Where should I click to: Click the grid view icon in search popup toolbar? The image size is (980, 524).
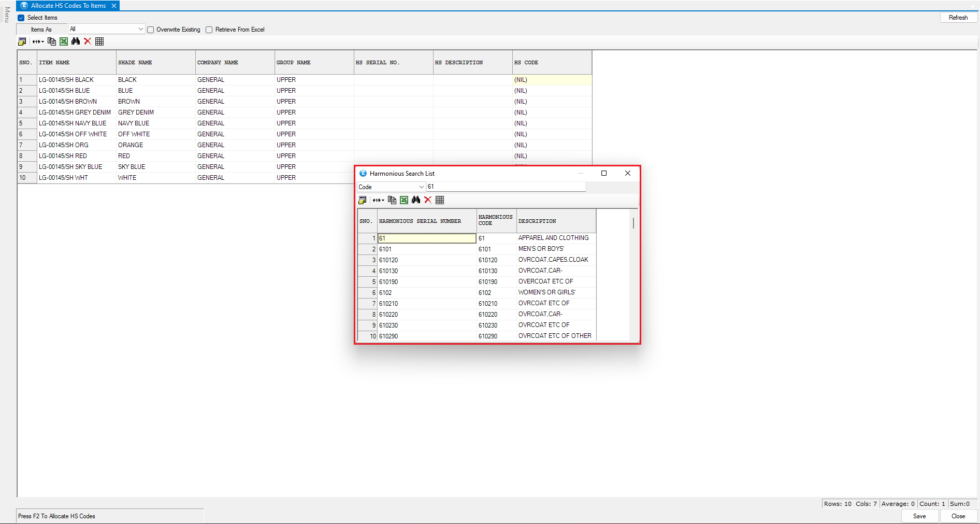(x=440, y=200)
